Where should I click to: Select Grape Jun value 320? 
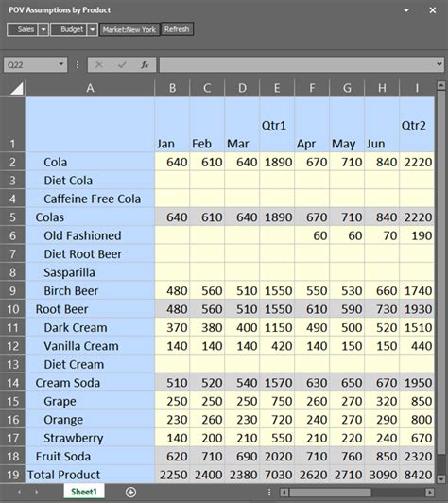point(382,401)
